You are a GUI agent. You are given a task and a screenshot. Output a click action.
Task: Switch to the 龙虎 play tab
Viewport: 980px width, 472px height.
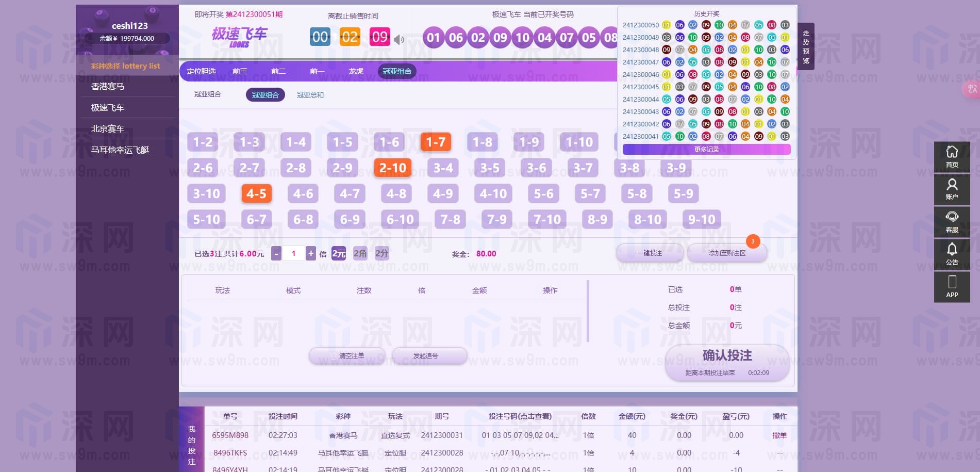(356, 71)
